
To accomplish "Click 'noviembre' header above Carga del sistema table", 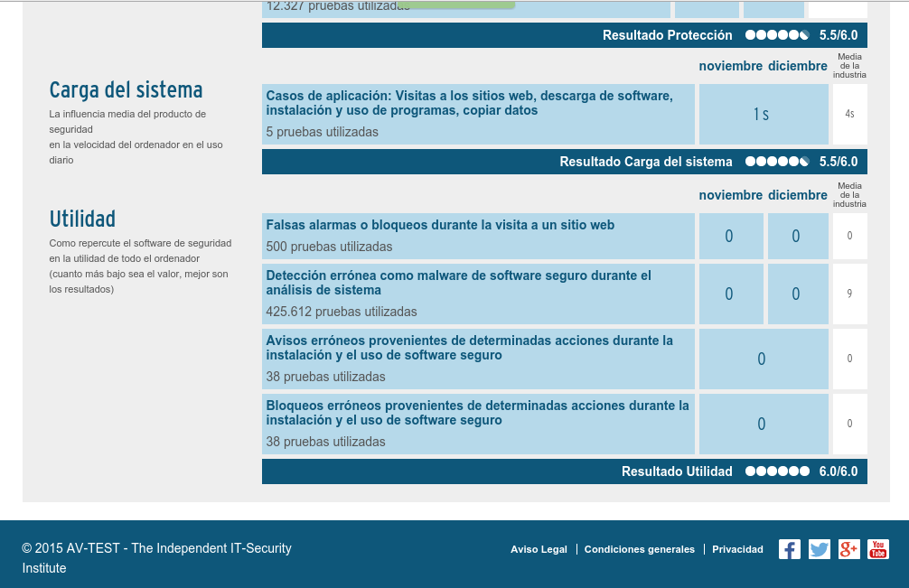I will coord(730,66).
